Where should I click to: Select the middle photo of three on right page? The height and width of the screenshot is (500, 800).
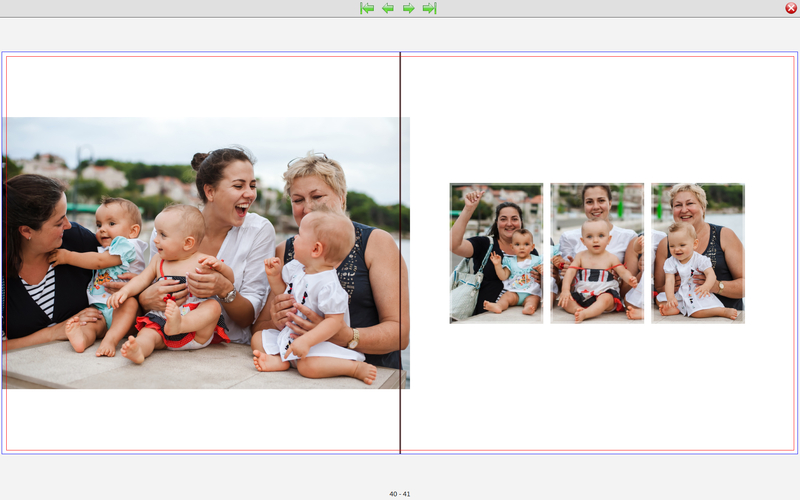(x=597, y=253)
